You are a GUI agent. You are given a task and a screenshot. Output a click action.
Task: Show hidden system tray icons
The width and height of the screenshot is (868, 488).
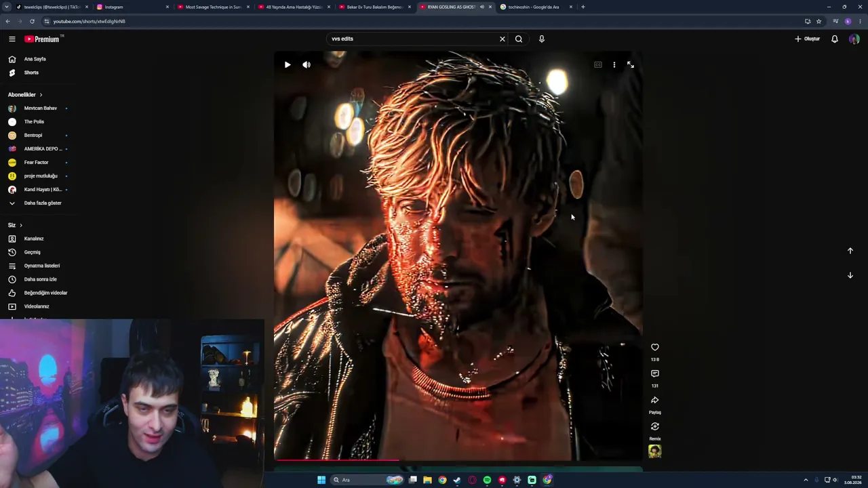pos(806,480)
